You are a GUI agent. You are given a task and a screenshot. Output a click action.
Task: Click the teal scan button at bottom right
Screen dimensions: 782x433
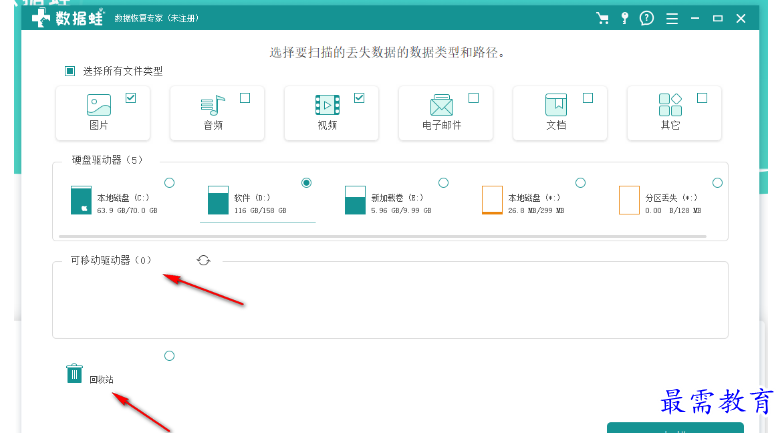point(675,428)
